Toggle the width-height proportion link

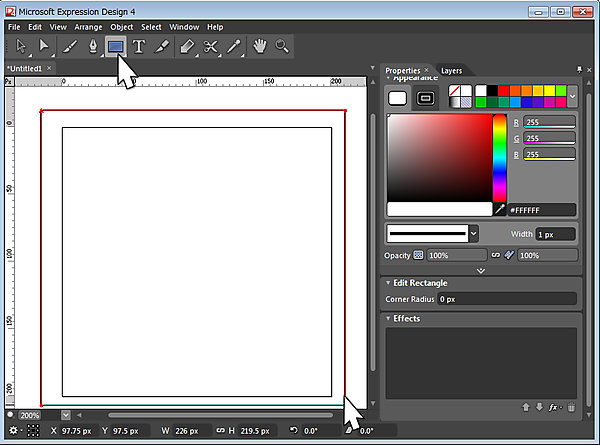[220, 431]
